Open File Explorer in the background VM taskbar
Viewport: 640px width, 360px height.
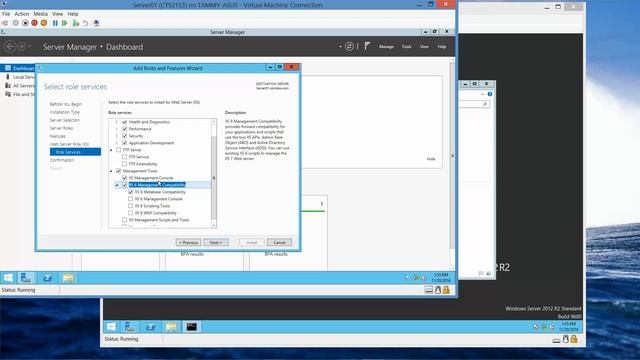point(171,327)
